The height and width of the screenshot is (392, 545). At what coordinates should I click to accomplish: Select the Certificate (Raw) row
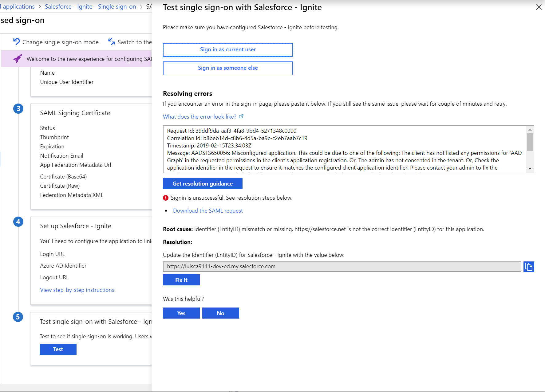(60, 186)
